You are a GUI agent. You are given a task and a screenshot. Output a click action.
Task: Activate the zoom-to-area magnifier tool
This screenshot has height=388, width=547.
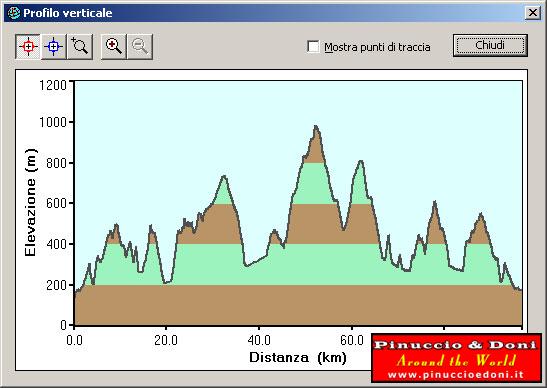80,46
